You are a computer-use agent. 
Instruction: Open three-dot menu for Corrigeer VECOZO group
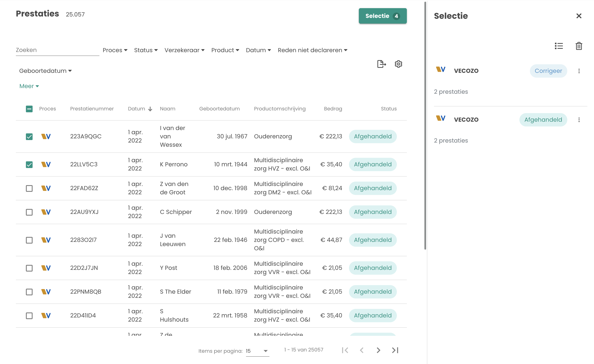pos(579,71)
